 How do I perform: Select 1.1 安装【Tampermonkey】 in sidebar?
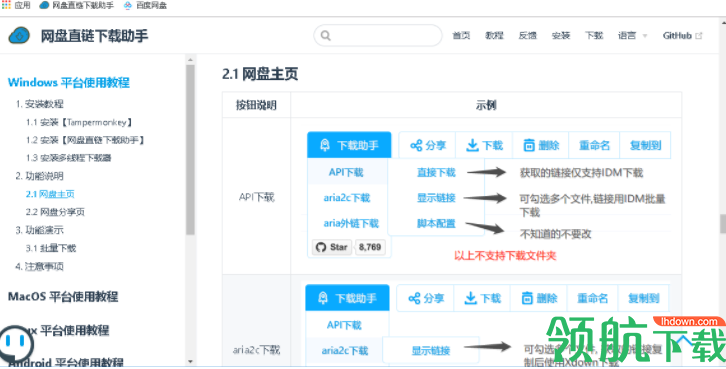coord(79,122)
